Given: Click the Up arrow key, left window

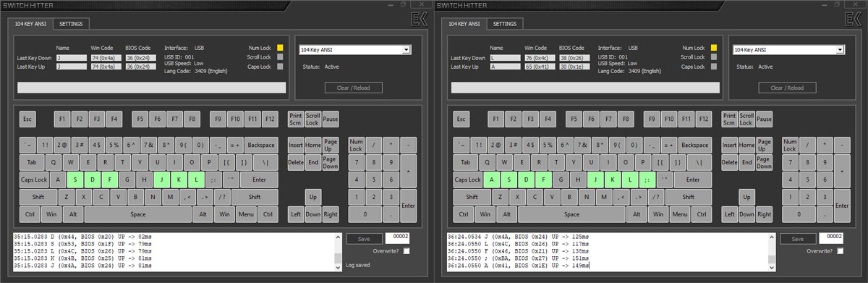Looking at the screenshot, I should [312, 196].
